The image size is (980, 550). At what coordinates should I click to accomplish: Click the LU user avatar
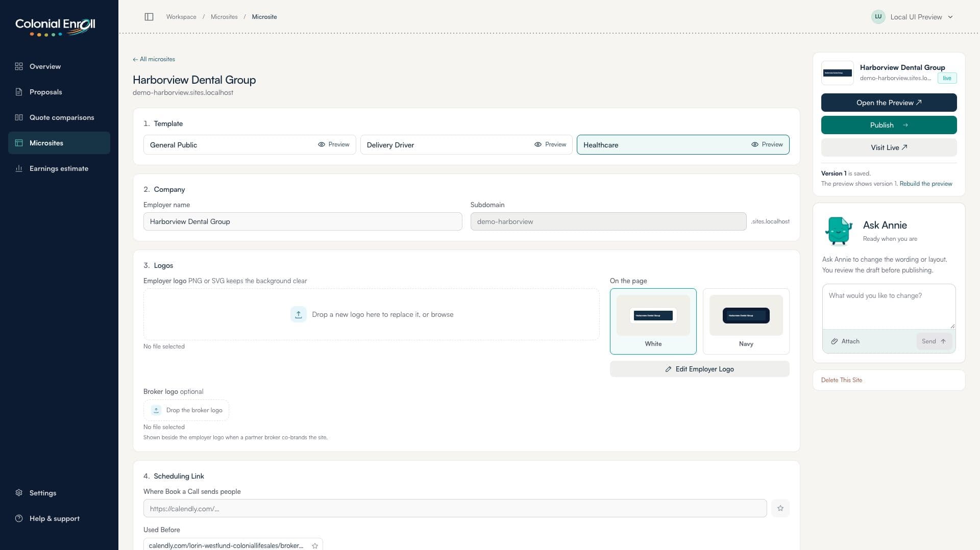point(878,17)
